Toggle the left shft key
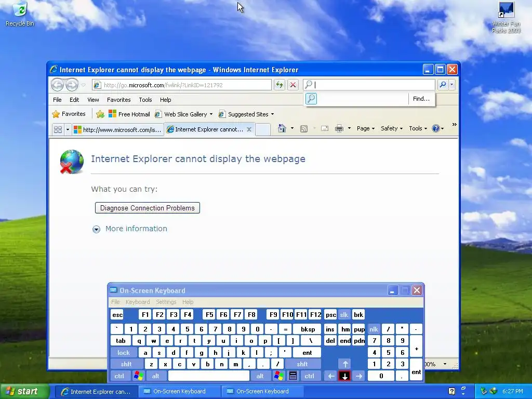The height and width of the screenshot is (399, 532). pos(126,364)
